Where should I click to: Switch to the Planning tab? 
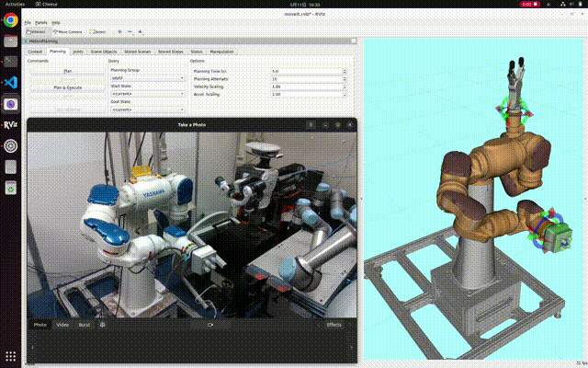coord(58,52)
